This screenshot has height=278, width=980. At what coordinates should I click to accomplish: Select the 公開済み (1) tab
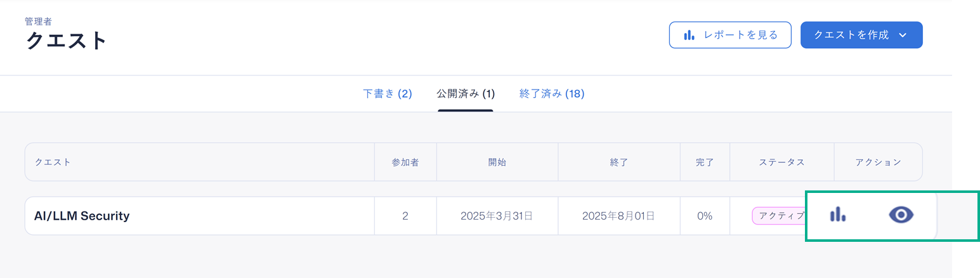tap(466, 94)
